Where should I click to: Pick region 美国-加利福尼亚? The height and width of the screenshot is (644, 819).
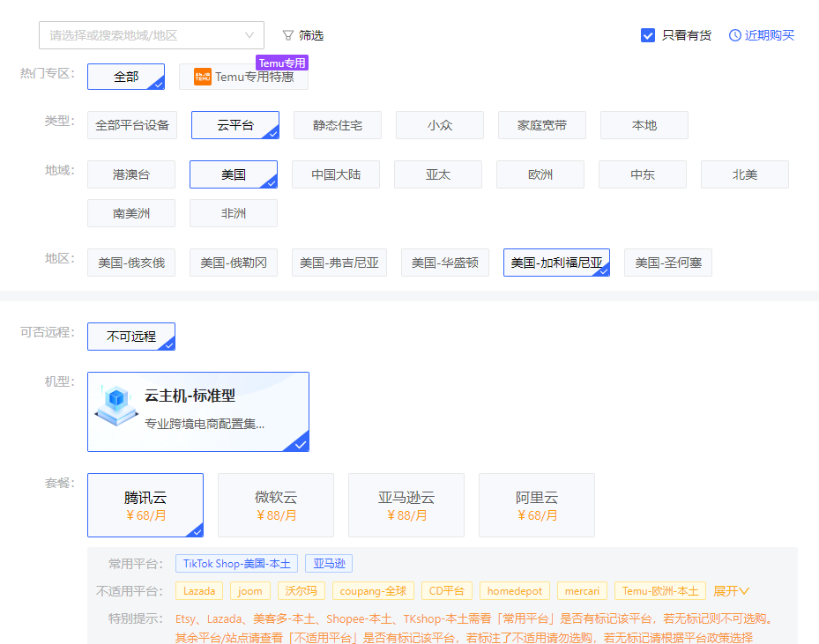point(557,263)
